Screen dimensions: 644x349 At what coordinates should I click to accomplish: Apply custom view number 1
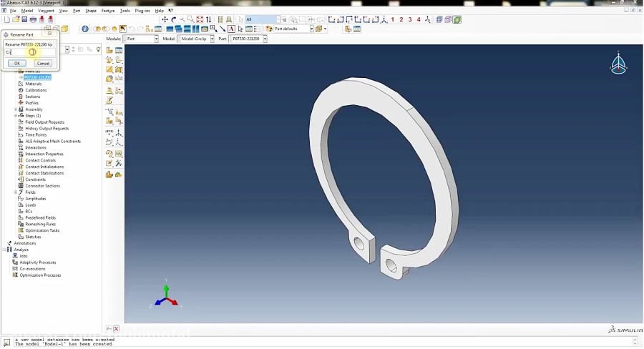click(x=392, y=19)
